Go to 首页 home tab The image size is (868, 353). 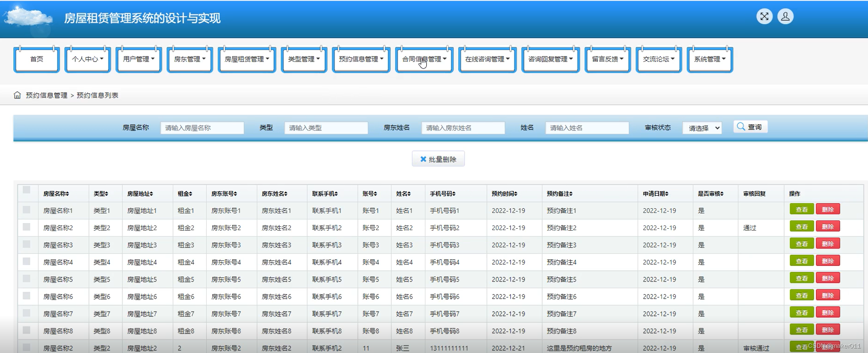point(37,59)
